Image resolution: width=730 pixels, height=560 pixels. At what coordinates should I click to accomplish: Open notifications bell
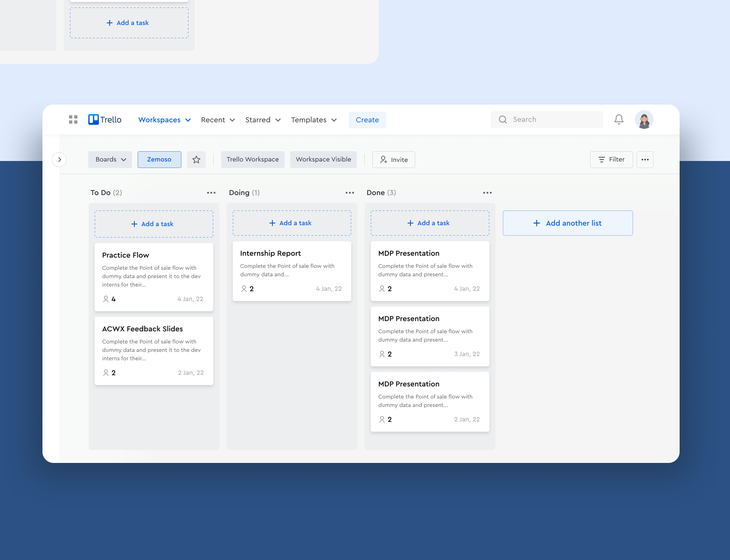click(x=619, y=119)
